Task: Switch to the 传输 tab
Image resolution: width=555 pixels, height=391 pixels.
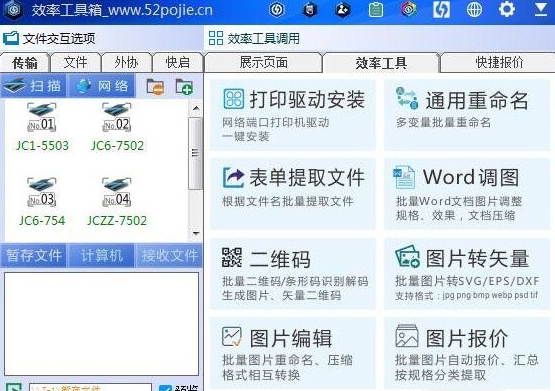Action: tap(25, 63)
